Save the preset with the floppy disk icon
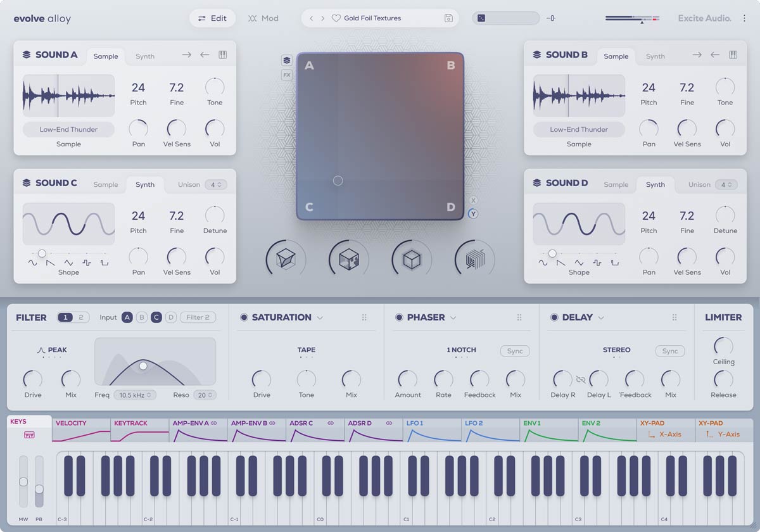The height and width of the screenshot is (532, 760). click(449, 18)
